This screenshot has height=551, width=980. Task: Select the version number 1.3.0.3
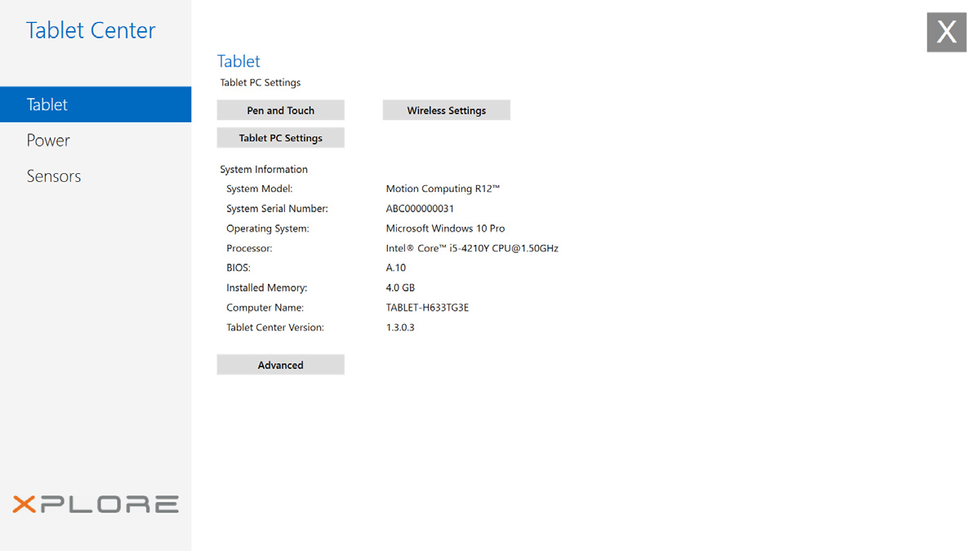(x=400, y=327)
